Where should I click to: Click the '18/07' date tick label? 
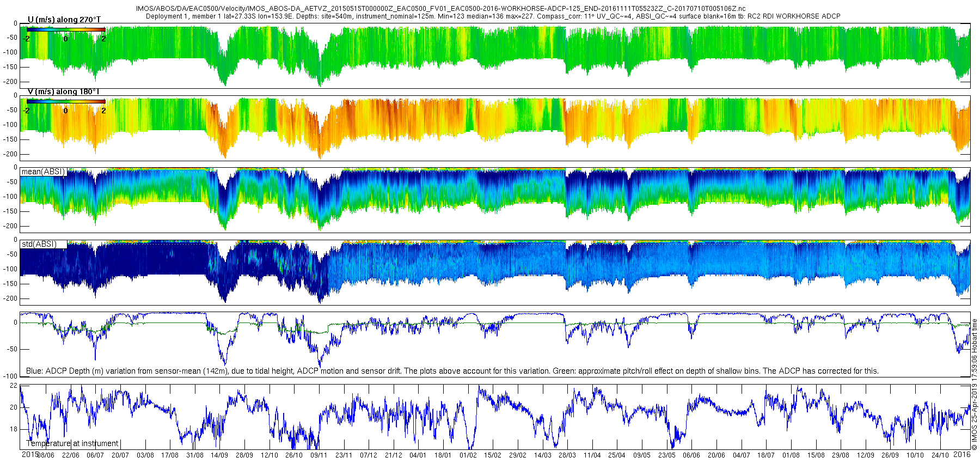coord(766,455)
